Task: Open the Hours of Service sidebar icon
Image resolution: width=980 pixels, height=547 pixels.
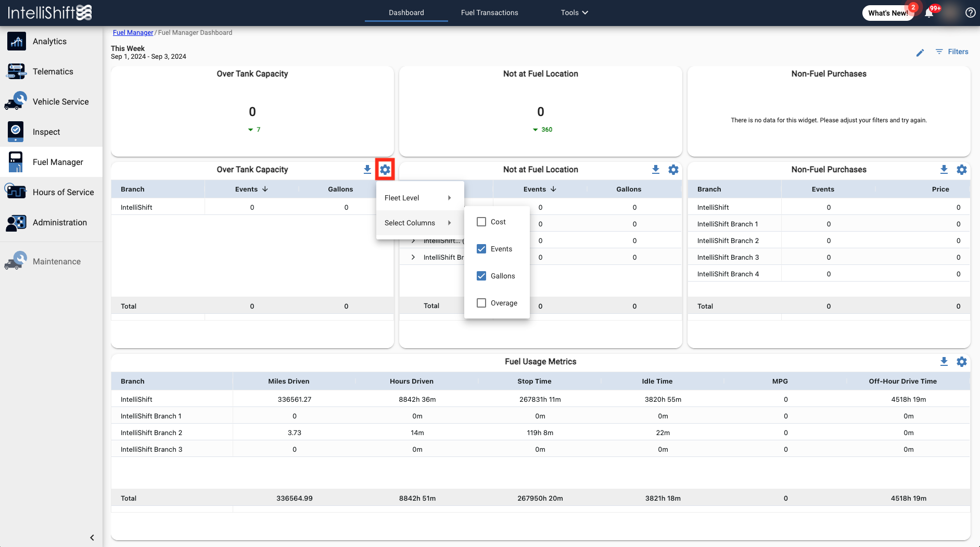Action: (x=16, y=192)
